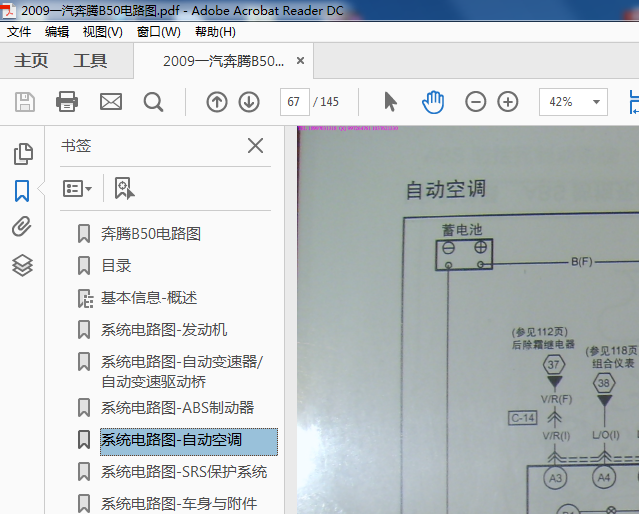
Task: Expand the bookmark options dropdown menu
Action: (x=77, y=188)
